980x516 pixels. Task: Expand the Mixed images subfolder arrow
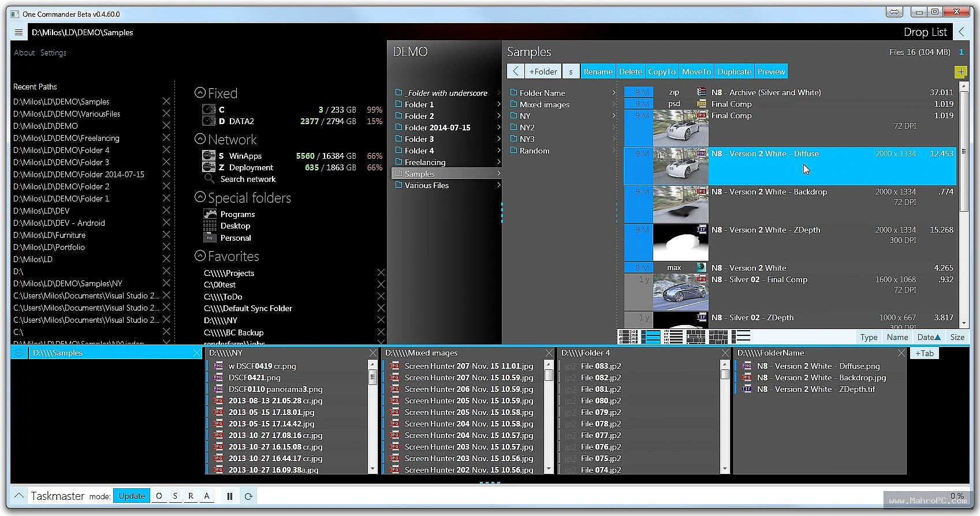coord(613,104)
